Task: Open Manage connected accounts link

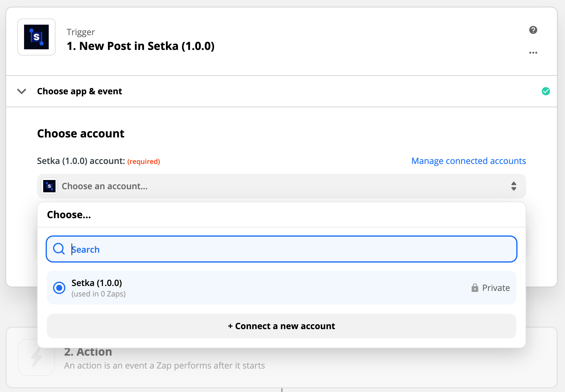Action: tap(468, 161)
